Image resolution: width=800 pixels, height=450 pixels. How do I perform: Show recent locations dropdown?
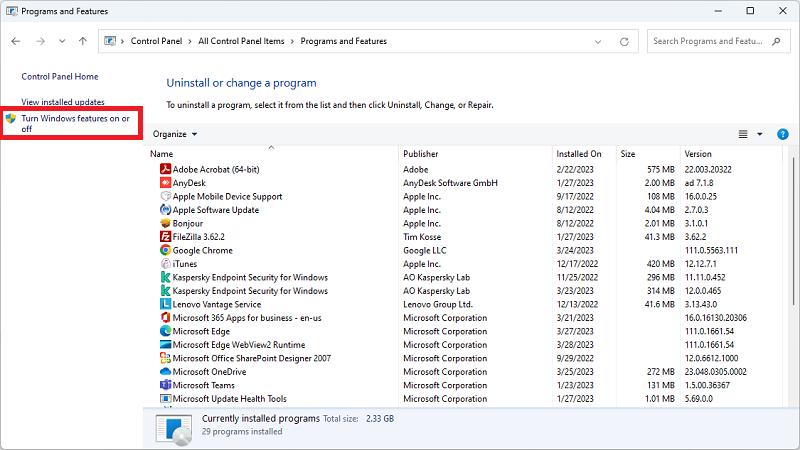[62, 42]
